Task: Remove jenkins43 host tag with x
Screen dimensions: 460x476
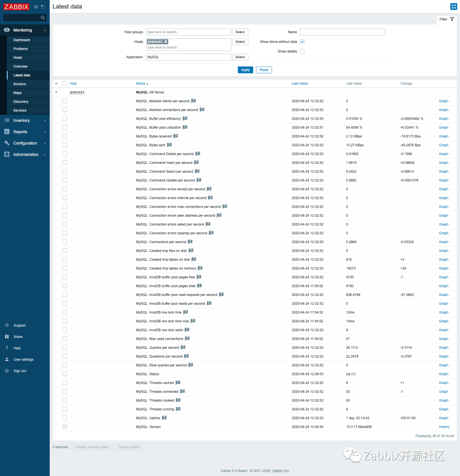Action: [x=166, y=42]
